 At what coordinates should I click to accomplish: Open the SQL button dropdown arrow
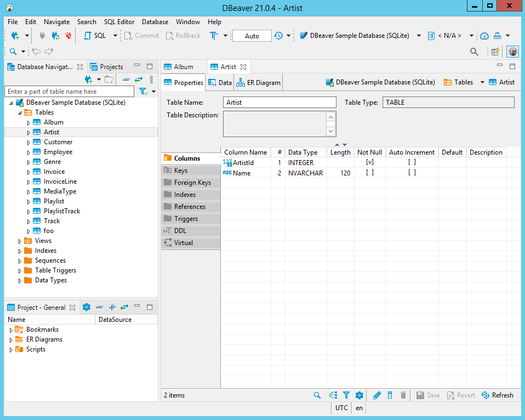coord(115,36)
